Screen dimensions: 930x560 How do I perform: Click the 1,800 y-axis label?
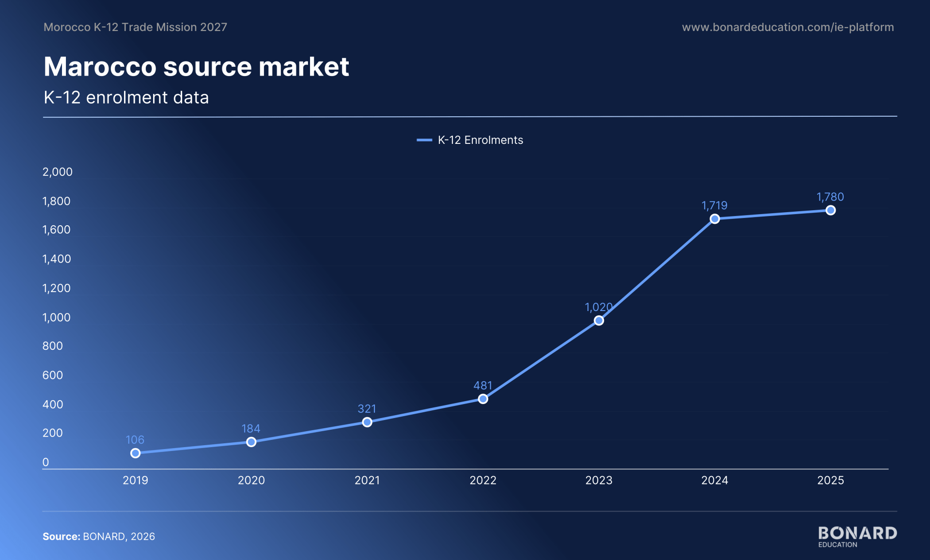[x=56, y=201]
